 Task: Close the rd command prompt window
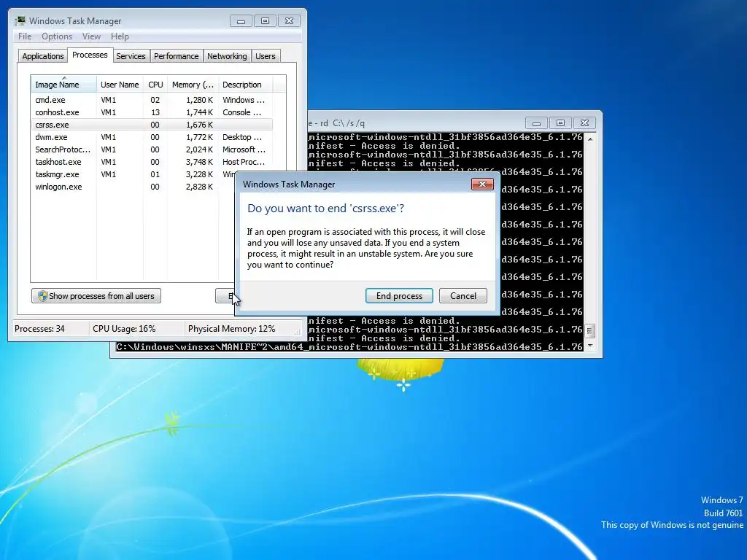(x=584, y=122)
